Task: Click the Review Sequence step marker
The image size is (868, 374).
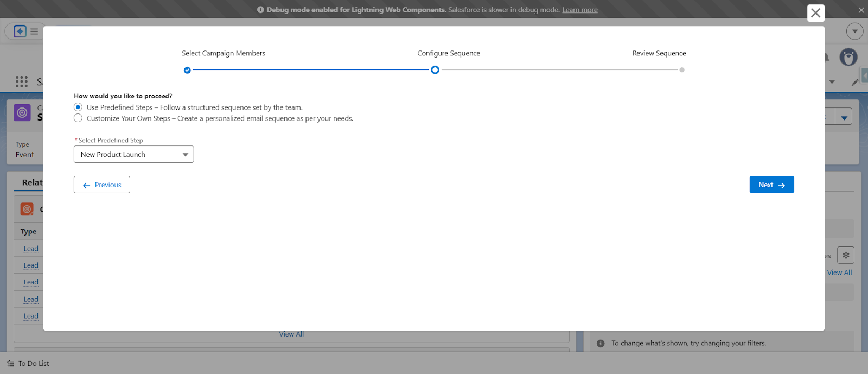Action: [x=682, y=70]
